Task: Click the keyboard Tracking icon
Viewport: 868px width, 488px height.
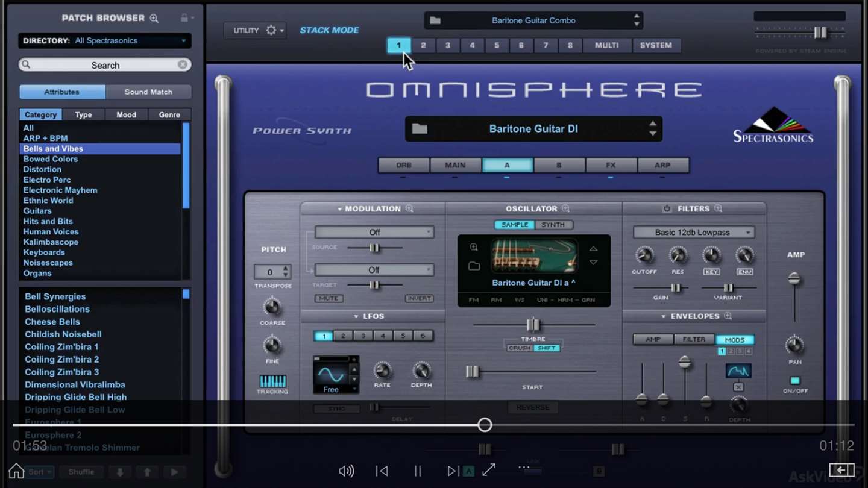Action: [272, 381]
